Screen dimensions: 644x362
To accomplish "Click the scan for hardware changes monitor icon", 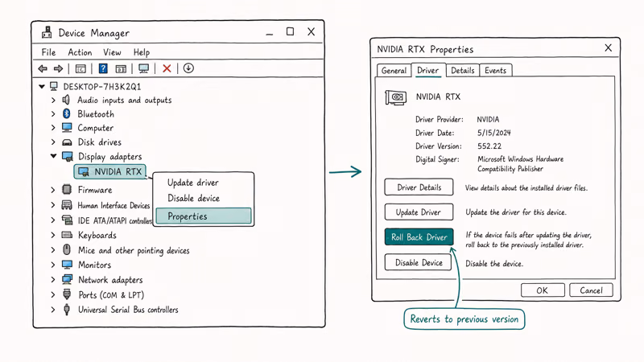I will (x=143, y=68).
